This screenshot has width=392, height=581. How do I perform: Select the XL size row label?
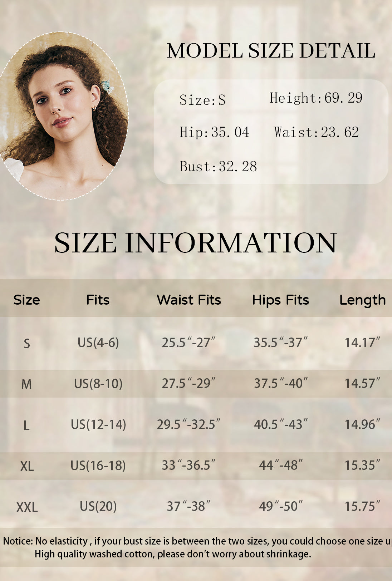(x=27, y=466)
